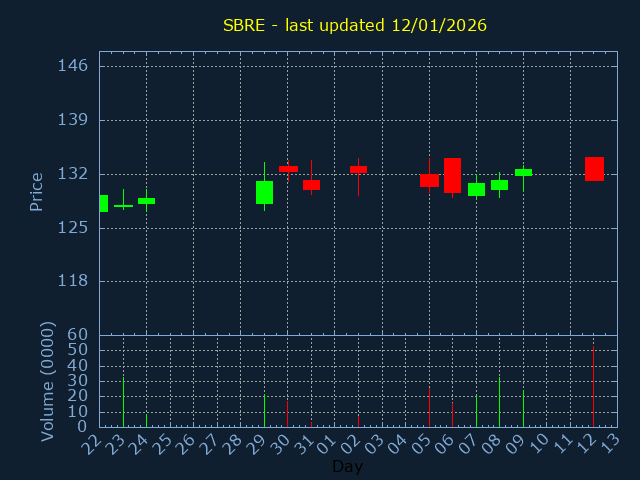This screenshot has width=640, height=480.
Task: Click the large red candlestick on day 06
Action: tap(452, 175)
